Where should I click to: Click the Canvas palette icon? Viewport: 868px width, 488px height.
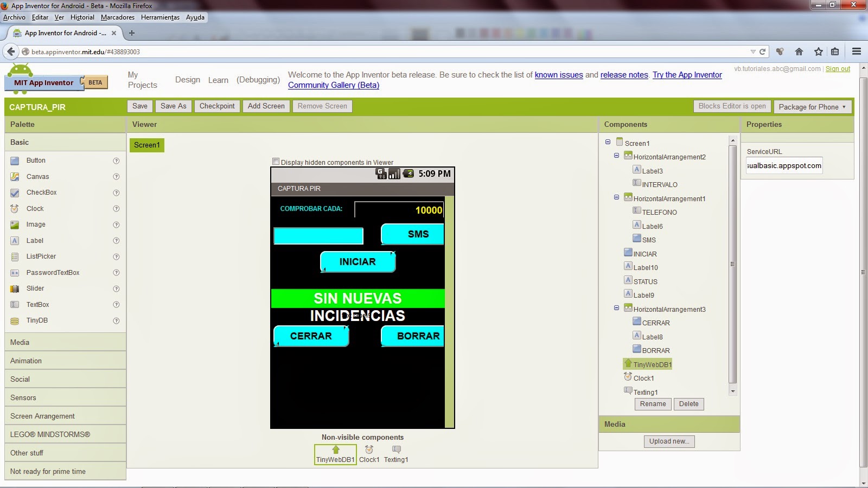click(15, 177)
